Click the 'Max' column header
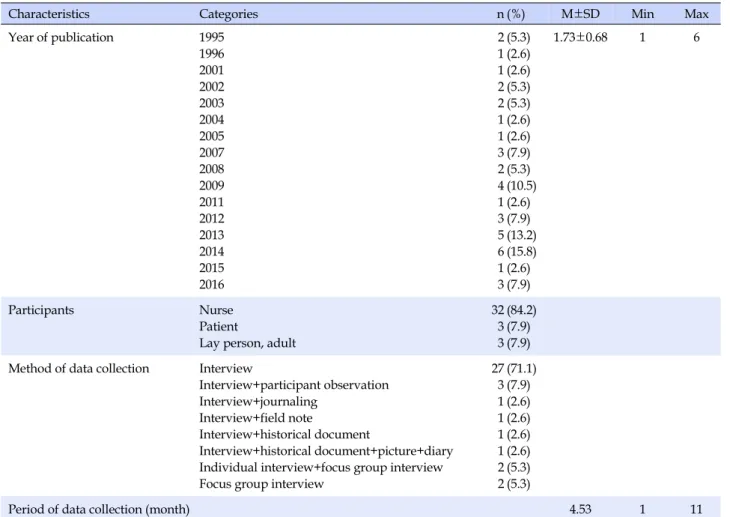The width and height of the screenshot is (730, 517). pyautogui.click(x=696, y=14)
